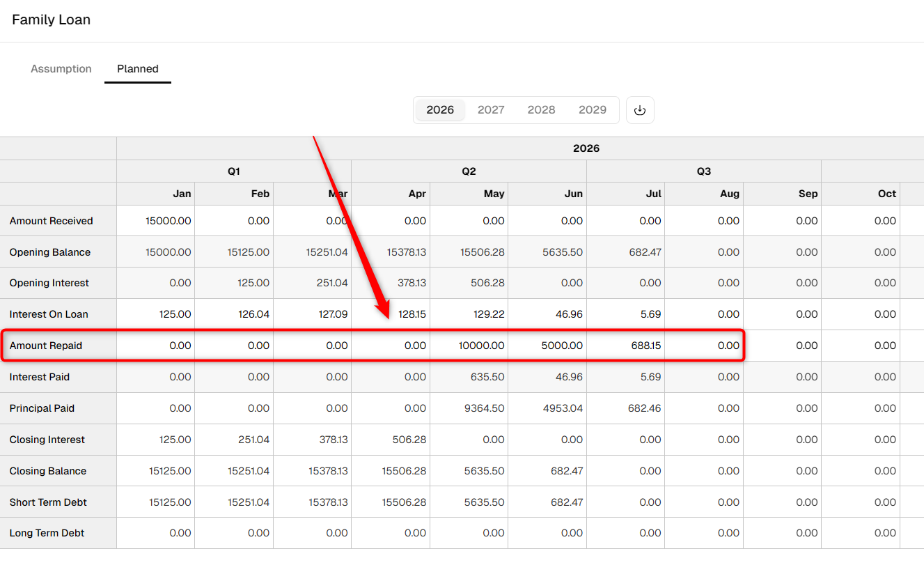This screenshot has width=924, height=565.
Task: Switch to year 2029
Action: pos(593,110)
